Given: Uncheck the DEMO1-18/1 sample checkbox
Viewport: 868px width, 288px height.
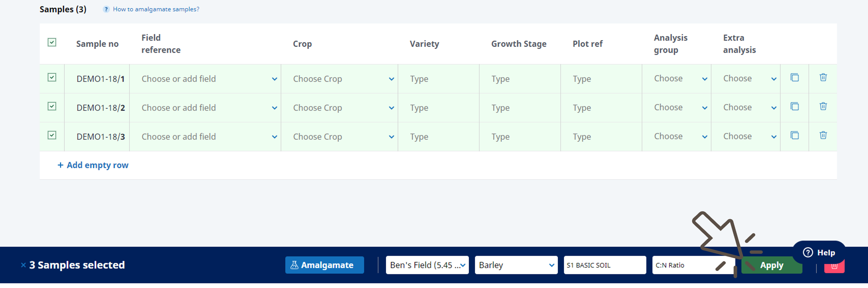Looking at the screenshot, I should pyautogui.click(x=52, y=78).
